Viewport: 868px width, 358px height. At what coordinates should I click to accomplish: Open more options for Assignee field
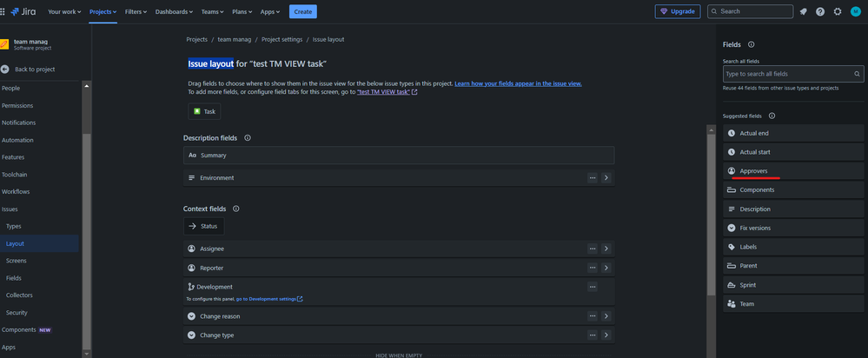pos(593,249)
